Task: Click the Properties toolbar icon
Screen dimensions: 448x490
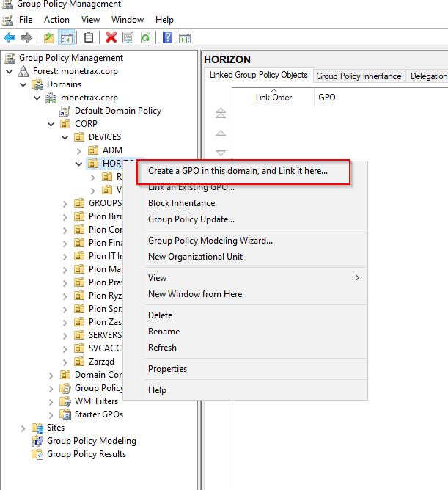Action: pos(128,37)
